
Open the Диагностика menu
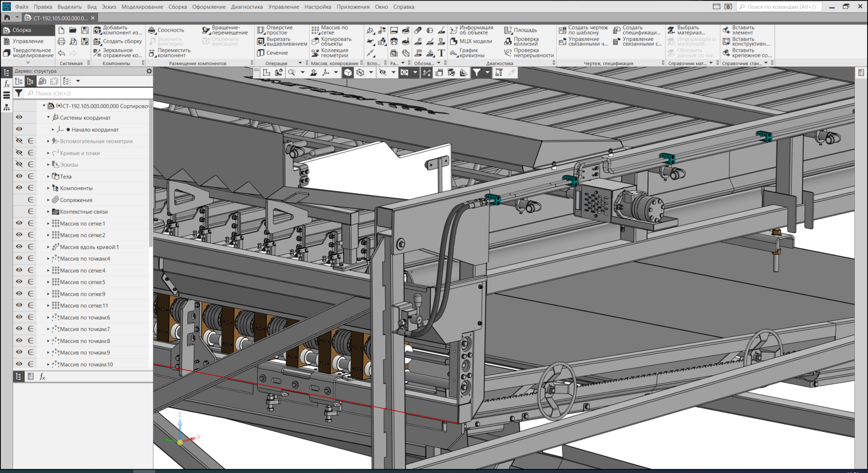click(246, 7)
